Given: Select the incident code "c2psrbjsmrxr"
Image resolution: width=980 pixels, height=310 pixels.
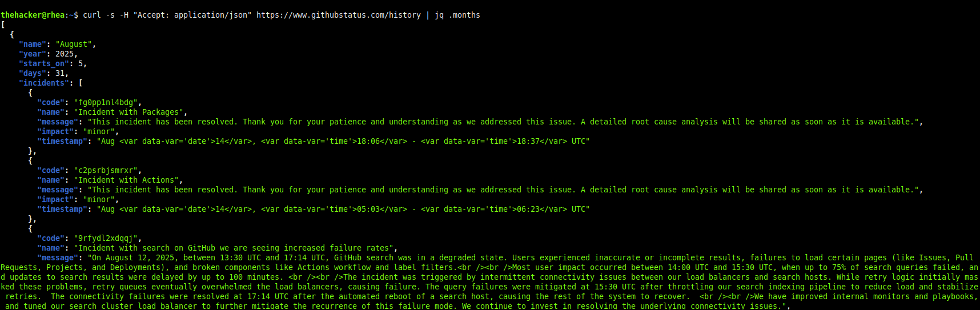Looking at the screenshot, I should [x=106, y=171].
